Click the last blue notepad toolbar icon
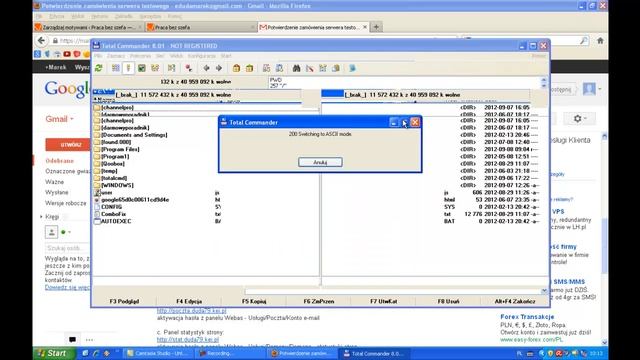 pyautogui.click(x=352, y=68)
